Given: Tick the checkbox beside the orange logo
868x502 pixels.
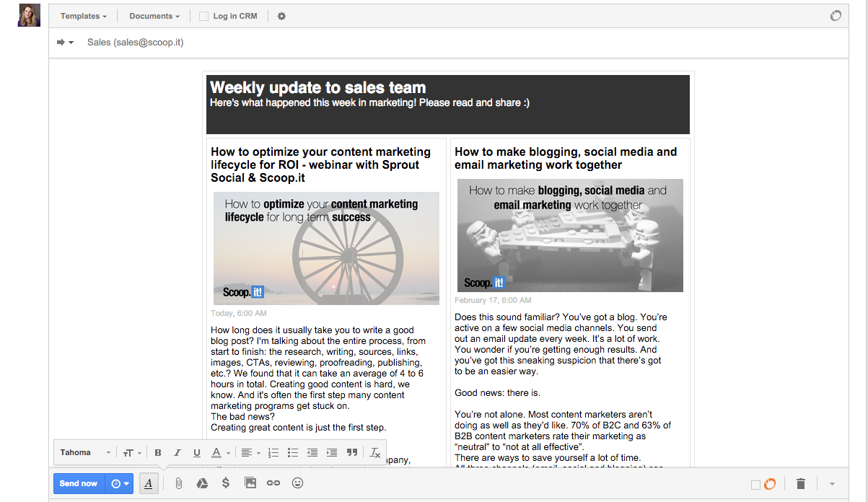Looking at the screenshot, I should [755, 485].
